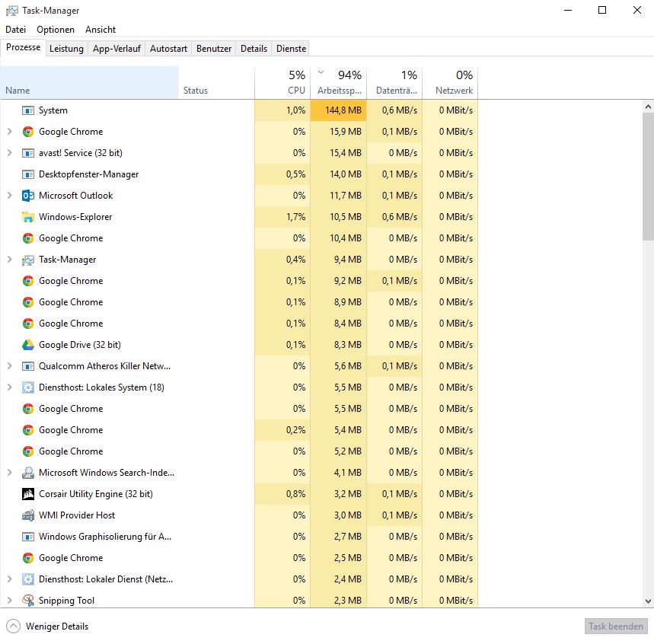Collapse view via Weniger Details arrow icon
This screenshot has height=644, width=654.
pyautogui.click(x=14, y=626)
